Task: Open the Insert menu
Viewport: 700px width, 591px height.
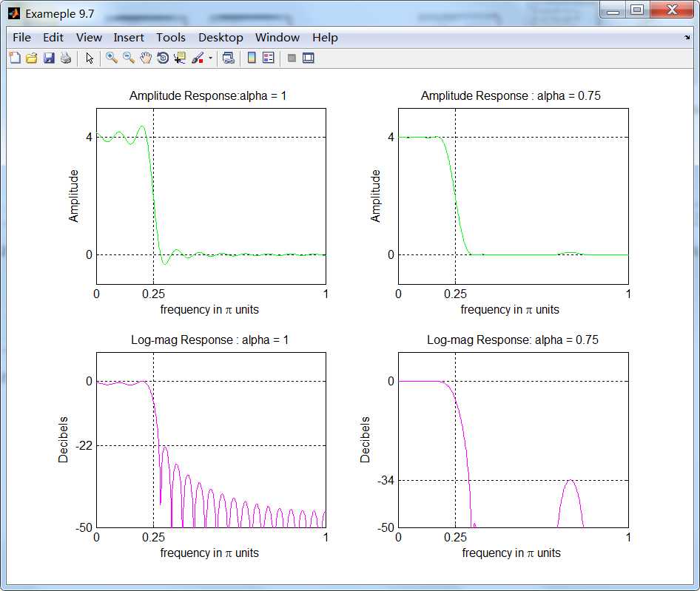Action: click(129, 38)
